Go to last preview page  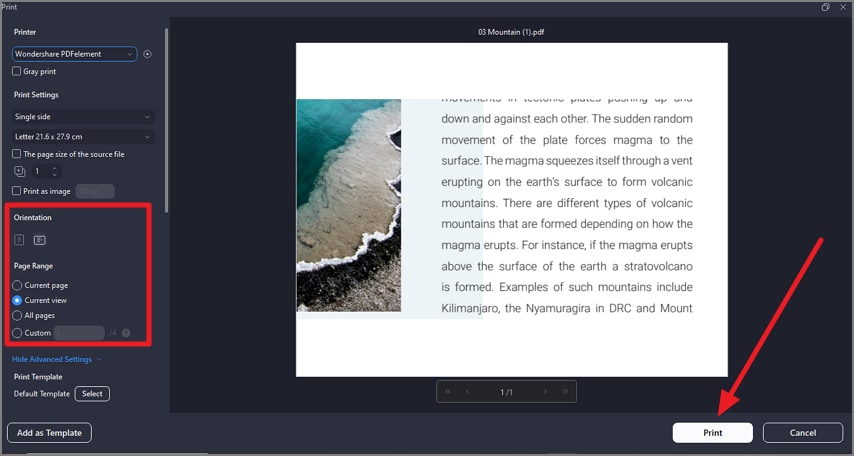point(565,392)
